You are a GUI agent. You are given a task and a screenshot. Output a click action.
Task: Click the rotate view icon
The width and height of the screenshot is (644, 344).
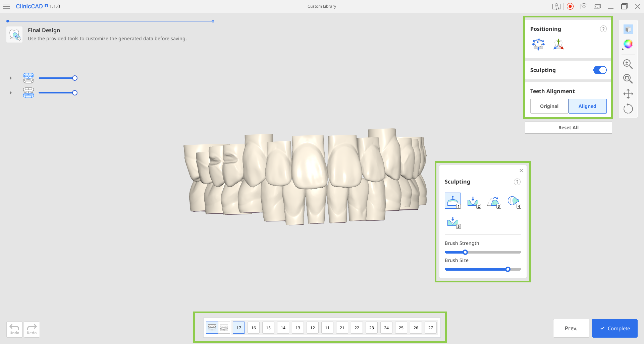(x=628, y=109)
